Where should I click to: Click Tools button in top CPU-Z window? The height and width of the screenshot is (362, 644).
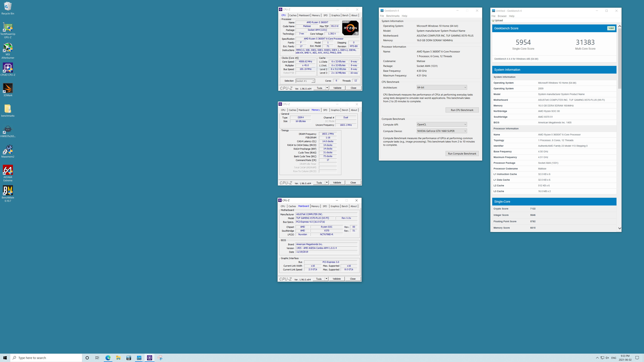pos(319,88)
